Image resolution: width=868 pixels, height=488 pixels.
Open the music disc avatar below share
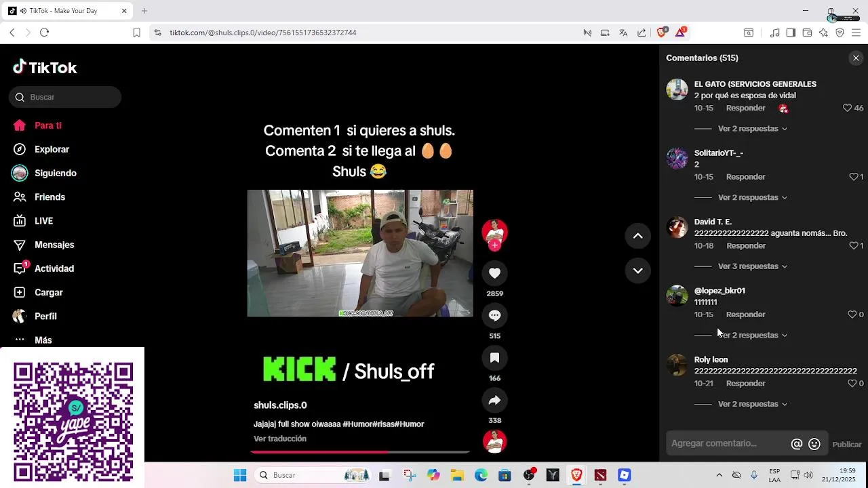click(x=494, y=441)
